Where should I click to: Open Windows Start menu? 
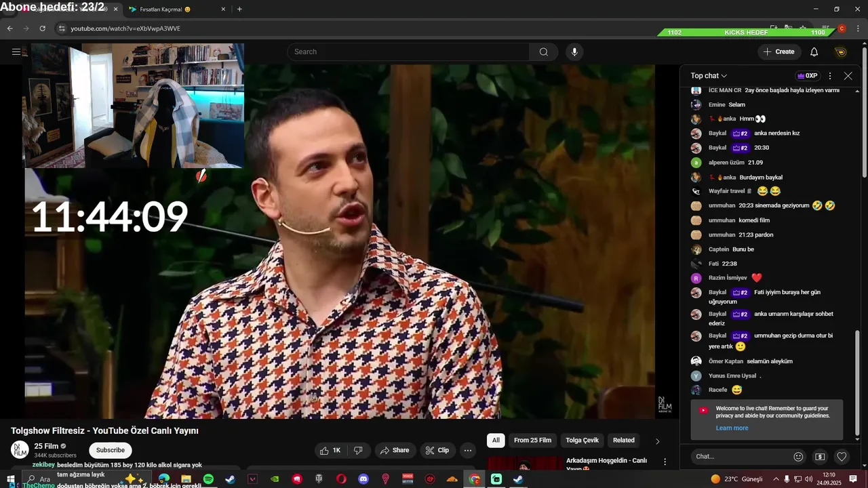10,479
